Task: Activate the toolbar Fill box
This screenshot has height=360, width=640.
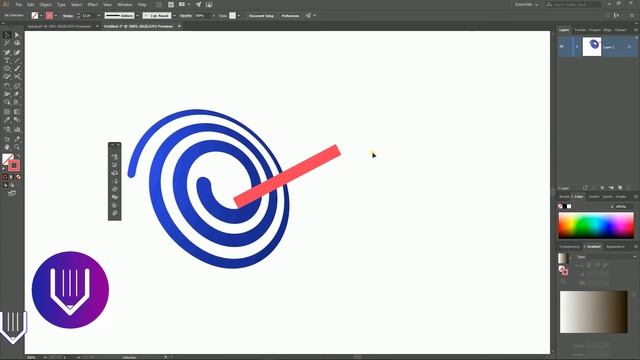Action: click(7, 159)
